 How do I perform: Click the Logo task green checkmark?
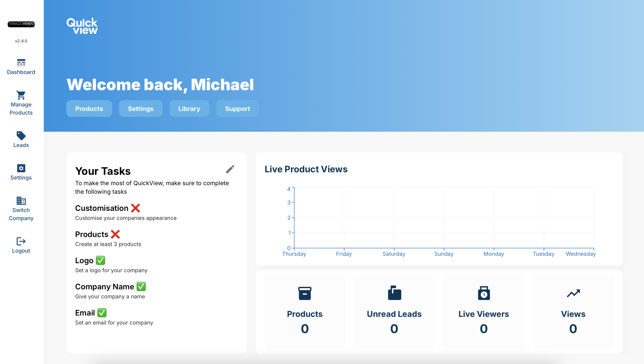point(100,260)
